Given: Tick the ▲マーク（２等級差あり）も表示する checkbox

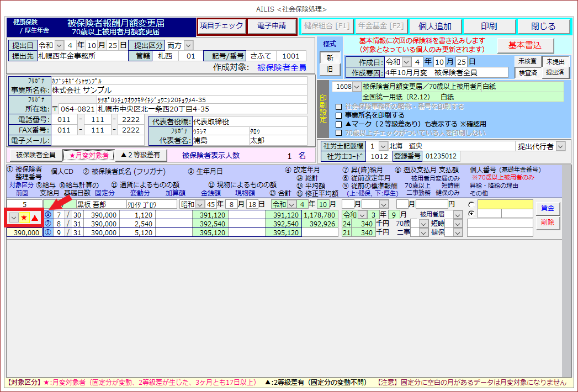Looking at the screenshot, I should coord(339,124).
